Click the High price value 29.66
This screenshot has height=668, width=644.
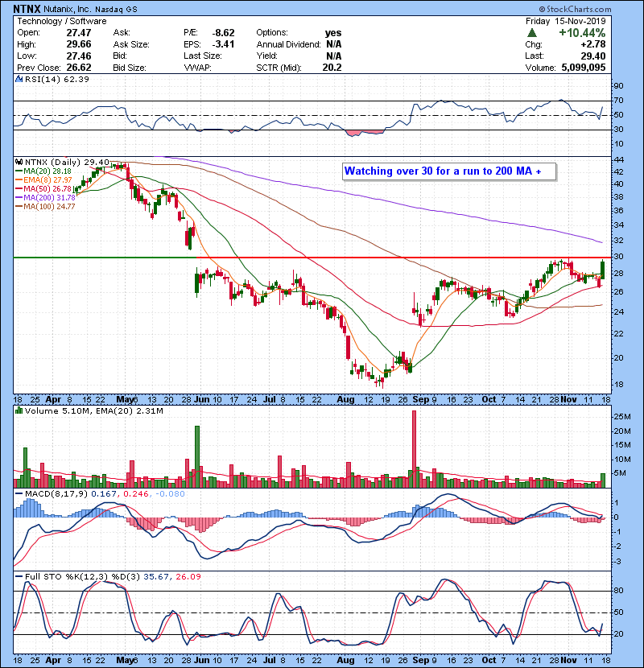(79, 44)
